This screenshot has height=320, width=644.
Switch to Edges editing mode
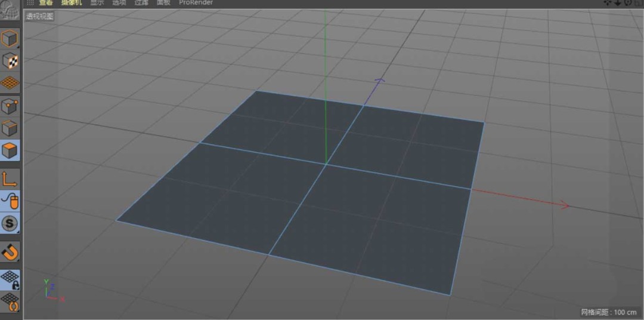click(10, 128)
